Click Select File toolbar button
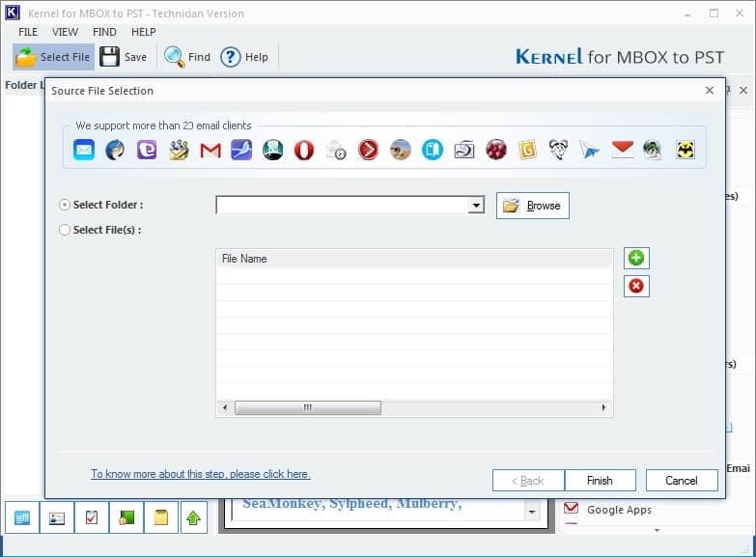Viewport: 756px width, 557px height. [x=53, y=57]
